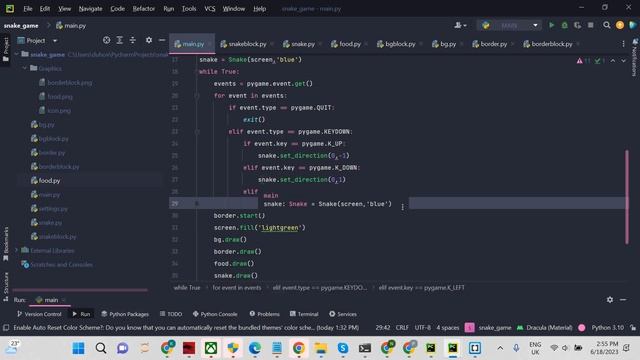The image size is (640, 360).
Task: Click the Stop icon in the toolbar
Action: pyautogui.click(x=591, y=25)
